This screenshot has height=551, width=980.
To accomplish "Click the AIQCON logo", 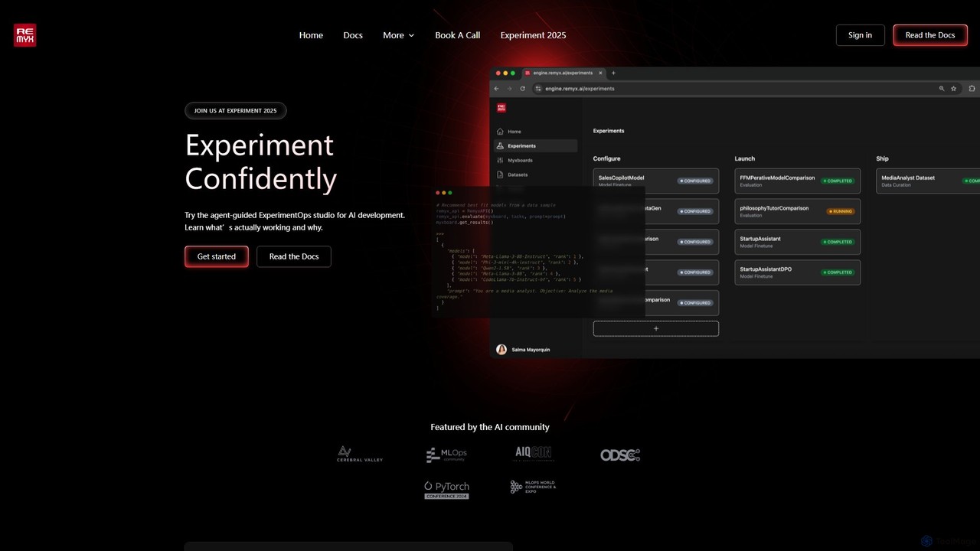I will point(533,454).
